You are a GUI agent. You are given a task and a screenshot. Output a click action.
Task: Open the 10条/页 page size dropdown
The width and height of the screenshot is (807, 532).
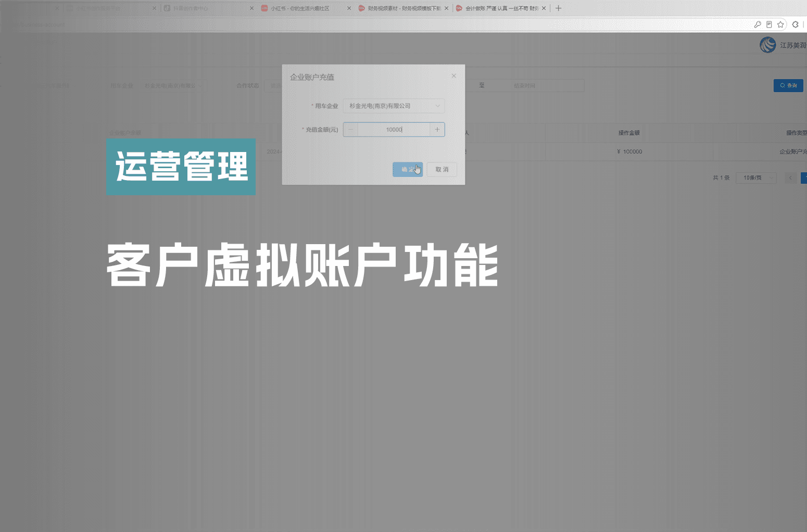756,178
